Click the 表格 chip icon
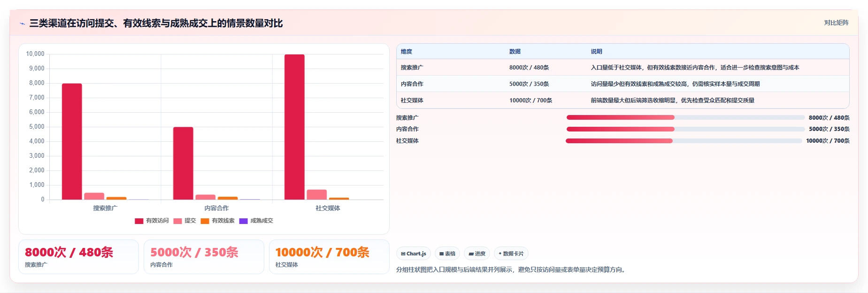The width and height of the screenshot is (868, 293). (x=441, y=254)
